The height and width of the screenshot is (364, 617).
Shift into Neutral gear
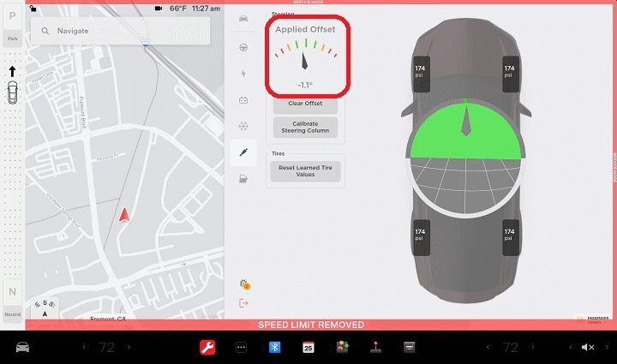tap(12, 298)
